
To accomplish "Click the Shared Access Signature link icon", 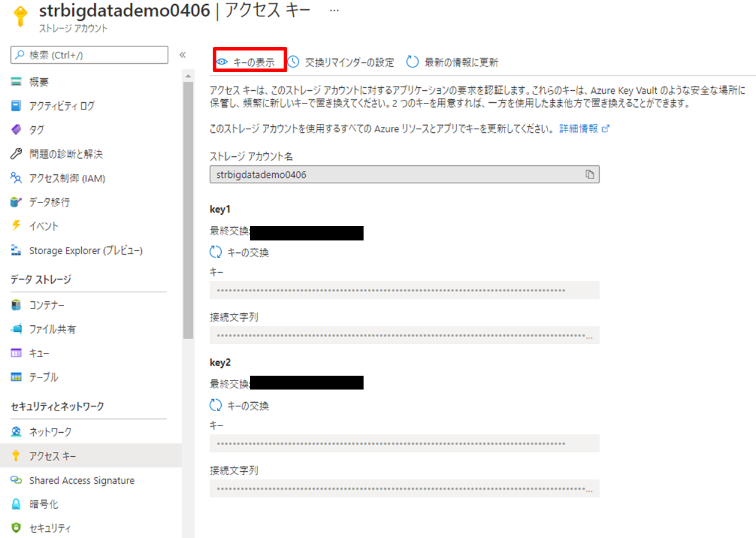I will pos(16,480).
